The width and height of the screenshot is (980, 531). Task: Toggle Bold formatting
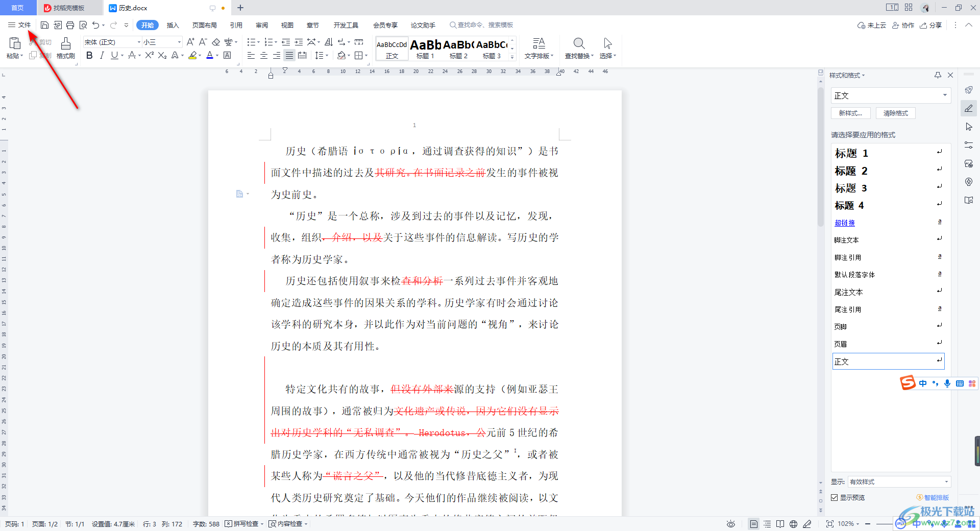(89, 55)
